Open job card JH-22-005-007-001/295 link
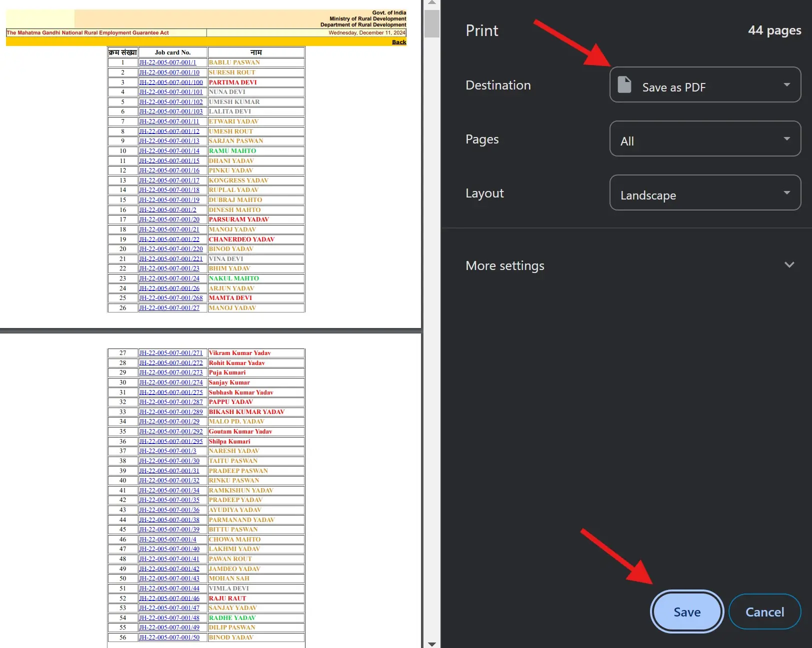Viewport: 812px width, 648px height. coord(171,441)
